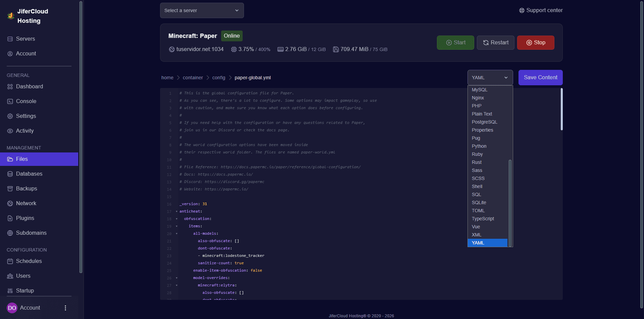Image resolution: width=644 pixels, height=319 pixels.
Task: Click the Settings gear icon
Action: 10,116
